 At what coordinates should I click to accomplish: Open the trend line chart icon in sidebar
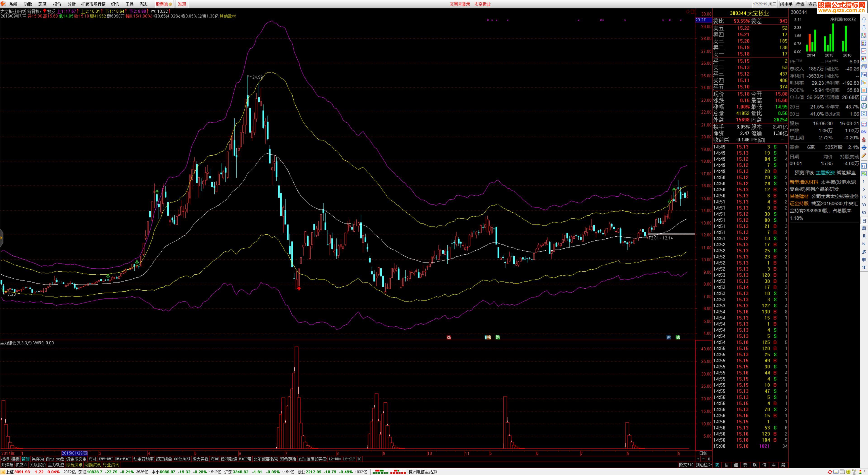864,51
